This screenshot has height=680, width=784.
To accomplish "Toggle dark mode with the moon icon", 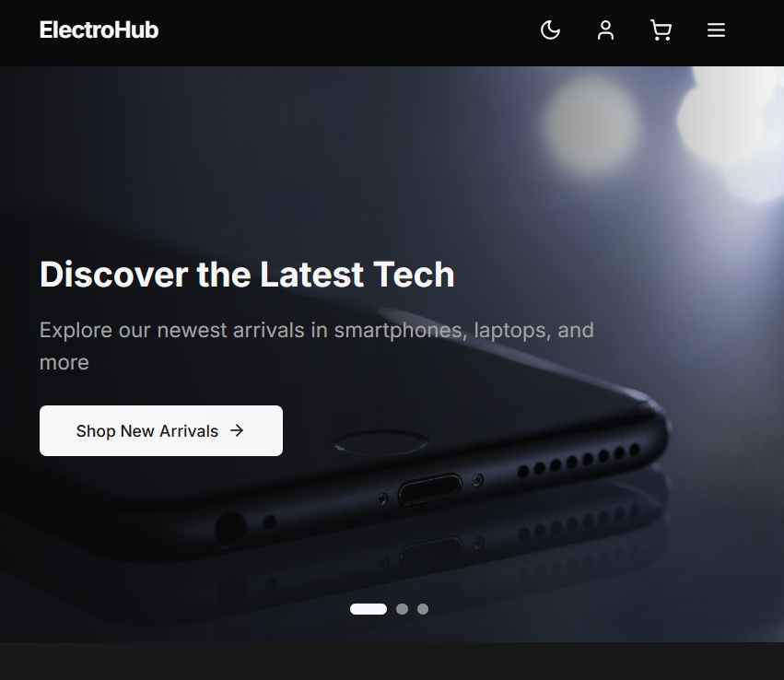I will 551,30.
